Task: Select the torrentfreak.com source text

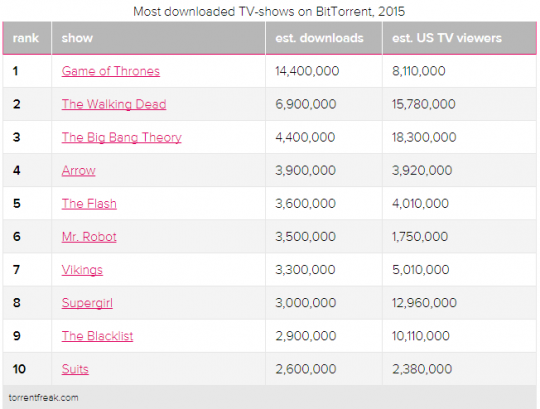Action: point(43,398)
